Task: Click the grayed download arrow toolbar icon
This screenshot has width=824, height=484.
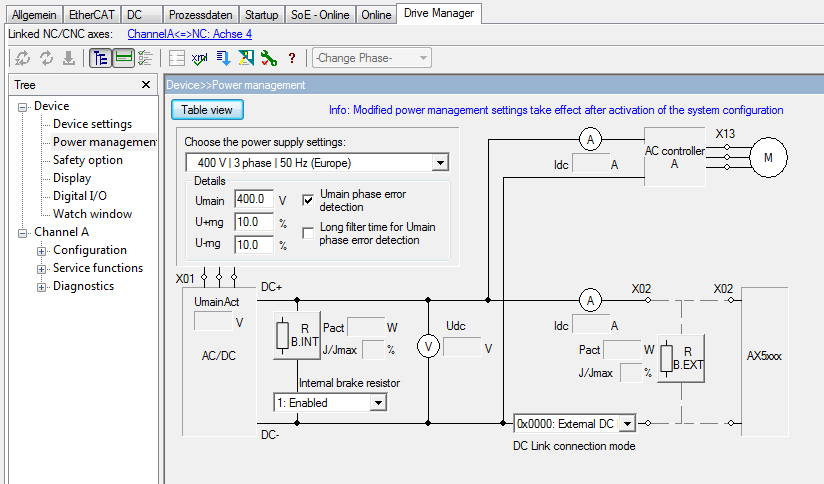Action: pos(69,58)
